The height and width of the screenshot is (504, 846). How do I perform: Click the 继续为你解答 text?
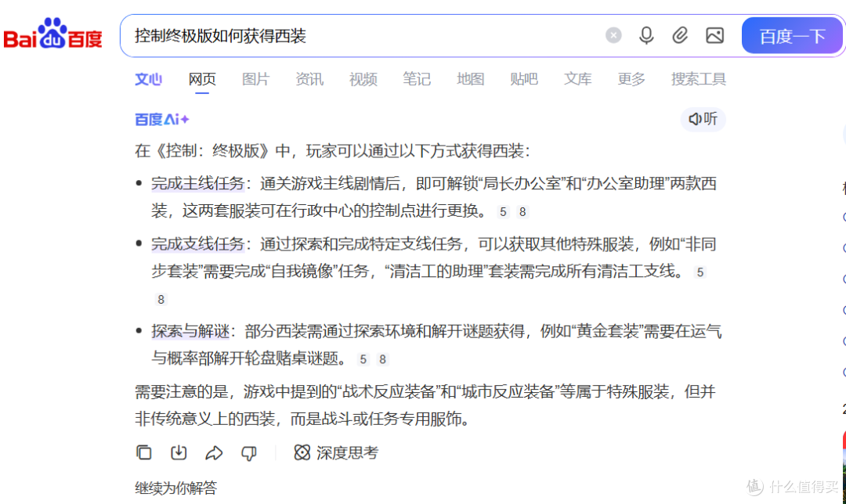click(176, 488)
